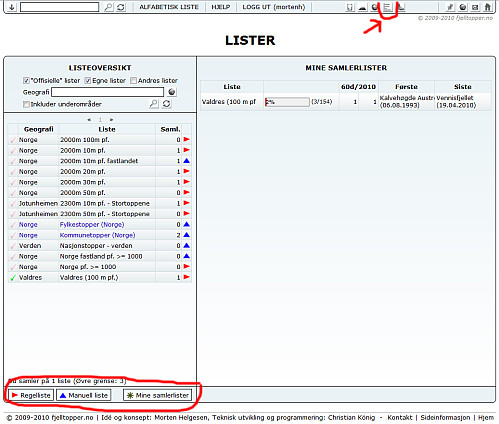
Task: Click the Manuell liste button
Action: (x=84, y=395)
